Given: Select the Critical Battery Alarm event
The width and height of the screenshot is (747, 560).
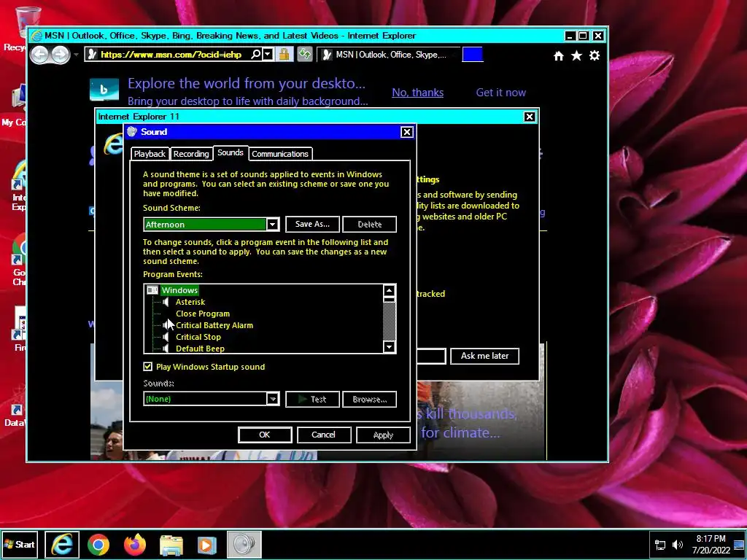Looking at the screenshot, I should click(214, 325).
